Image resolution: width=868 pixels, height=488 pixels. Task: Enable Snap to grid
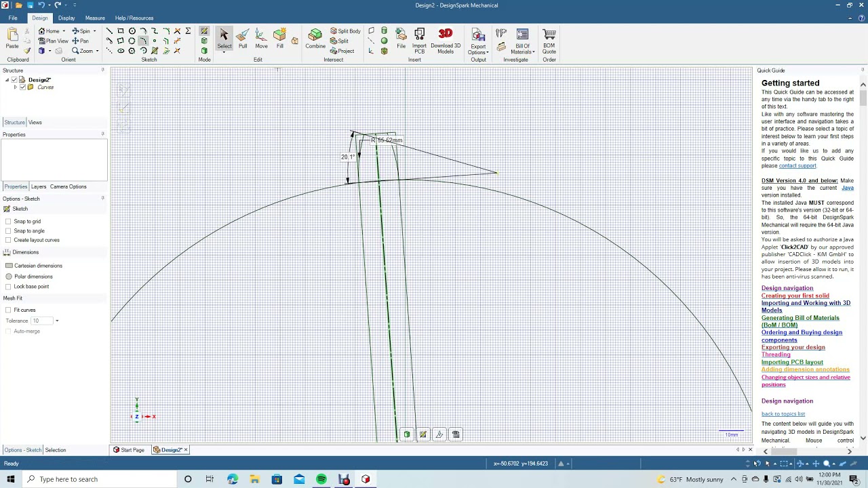pos(8,222)
